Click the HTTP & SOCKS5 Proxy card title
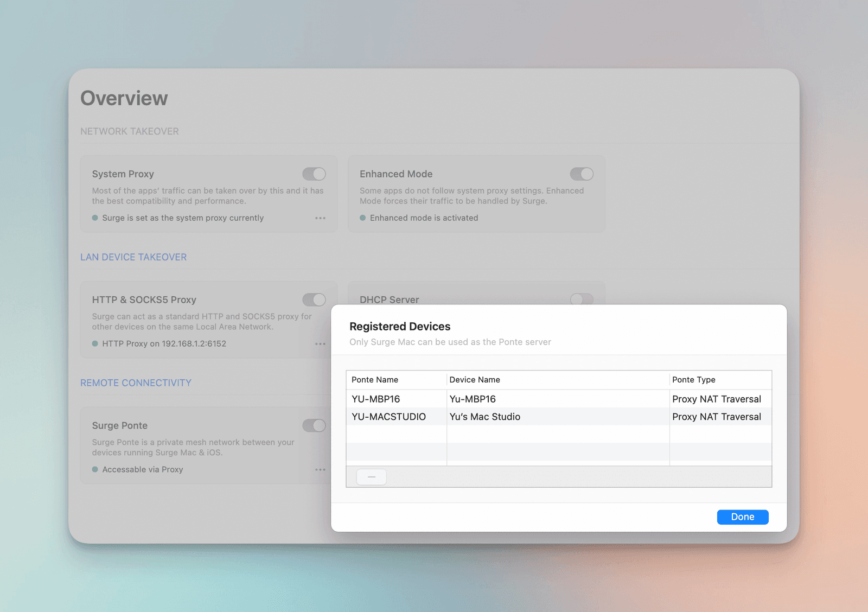 [144, 300]
